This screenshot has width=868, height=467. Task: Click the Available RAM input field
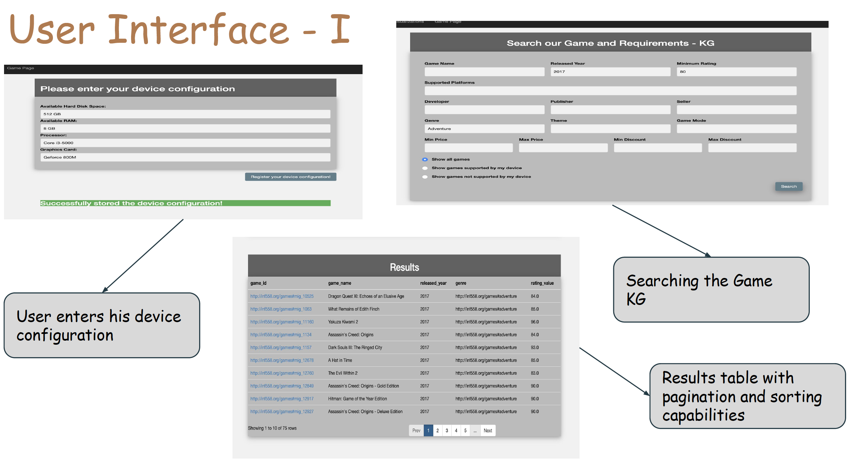coord(185,128)
